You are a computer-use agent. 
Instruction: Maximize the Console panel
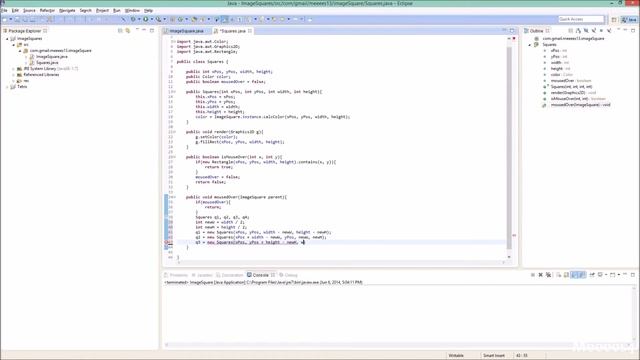[x=633, y=275]
